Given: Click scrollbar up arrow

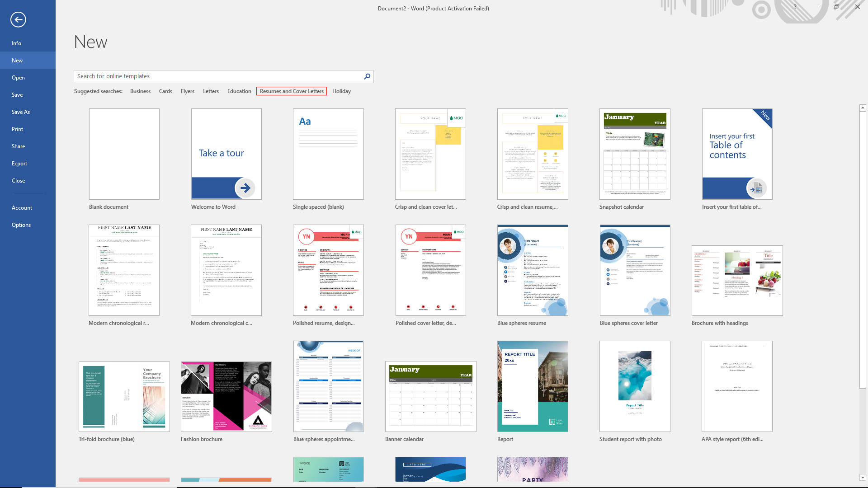Looking at the screenshot, I should 863,108.
